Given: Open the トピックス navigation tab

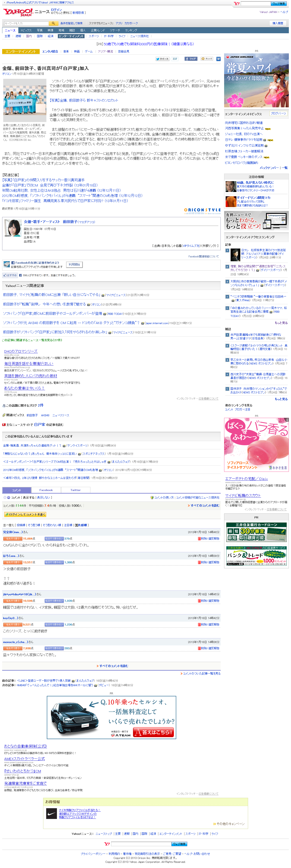Looking at the screenshot, I should click(26, 30).
